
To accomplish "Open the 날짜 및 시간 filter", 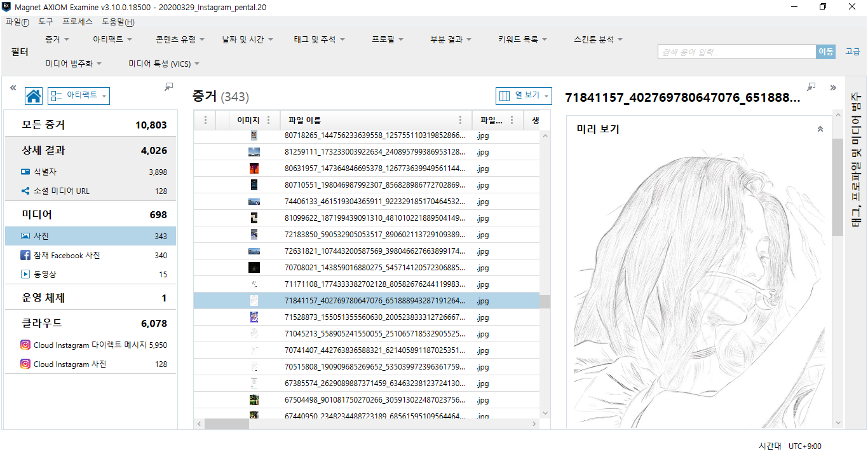I will coord(247,39).
